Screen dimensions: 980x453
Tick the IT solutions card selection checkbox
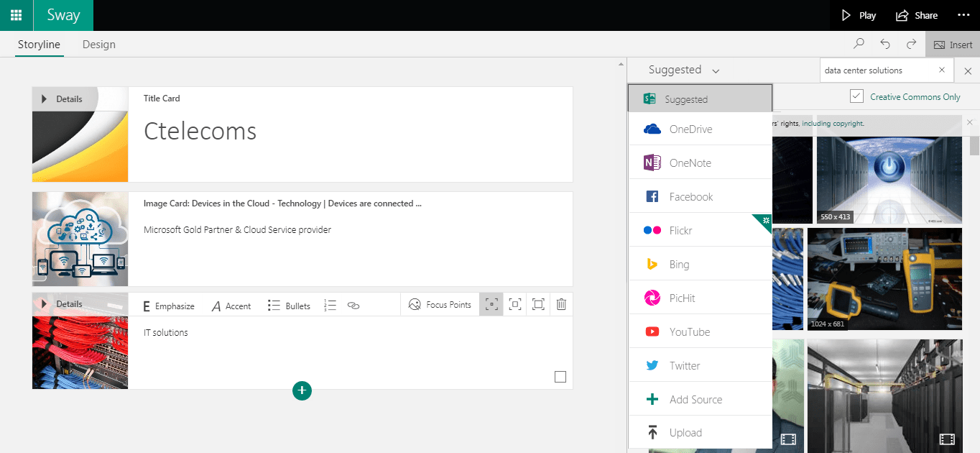[560, 377]
